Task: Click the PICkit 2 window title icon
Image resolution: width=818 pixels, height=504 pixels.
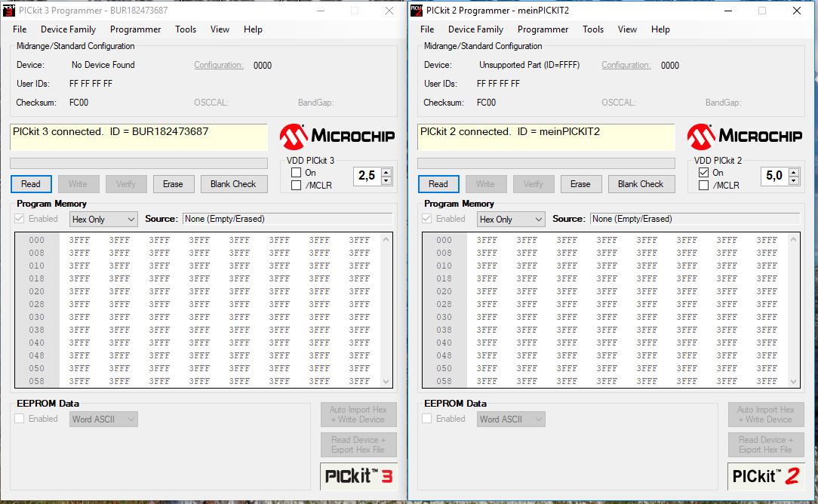Action: (417, 10)
